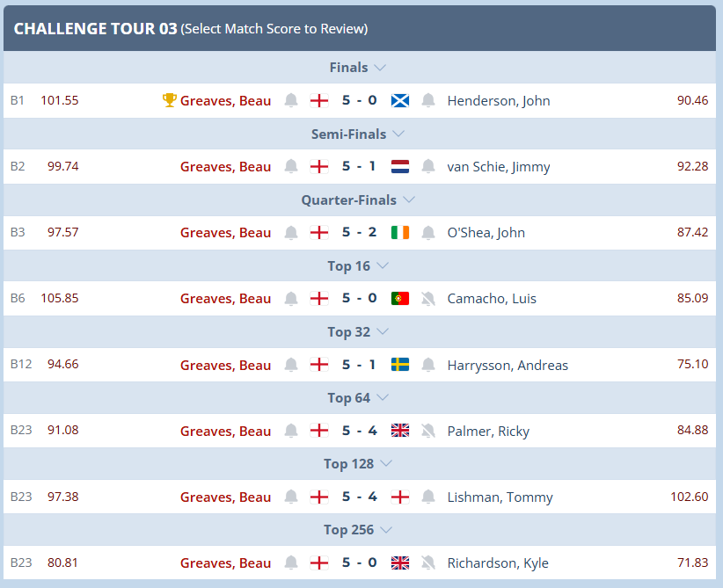Collapse the Top 128 section chevron
The height and width of the screenshot is (588, 723).
(x=386, y=463)
